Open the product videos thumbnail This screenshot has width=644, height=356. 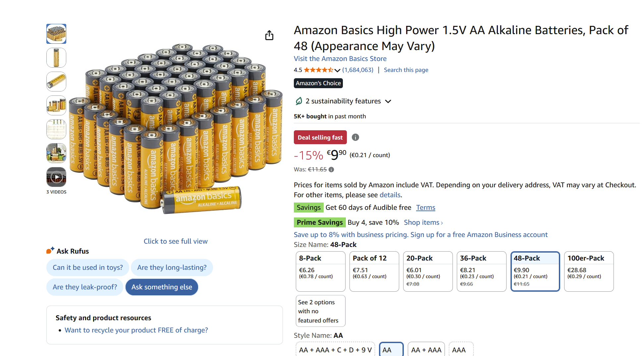56,177
